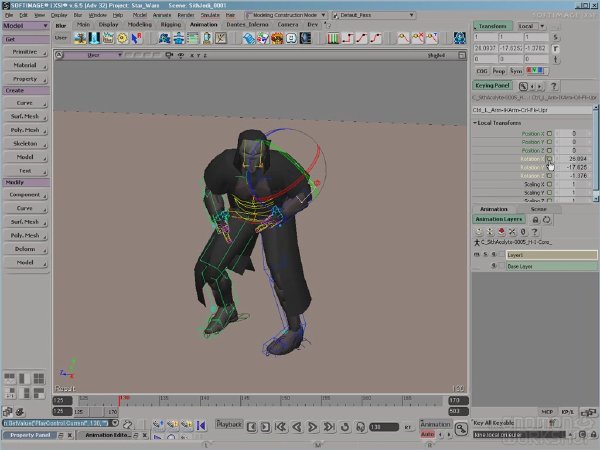Screen dimensions: 600x450
Task: Click the Sym button
Action: [x=516, y=71]
